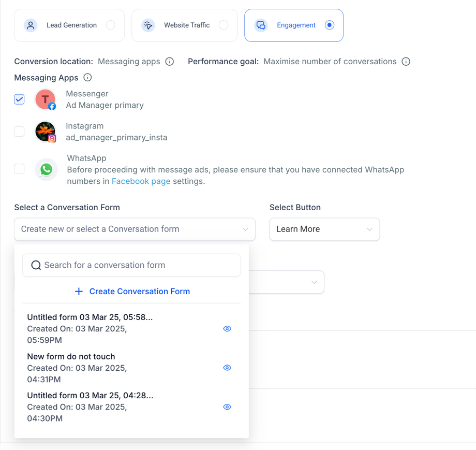
Task: Select the Lead Generation radio option
Action: click(x=110, y=25)
